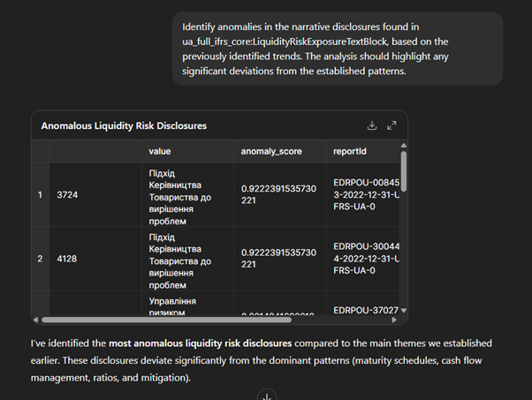Click the vertical scrollbar thumb in table
532x400 pixels.
(404, 172)
